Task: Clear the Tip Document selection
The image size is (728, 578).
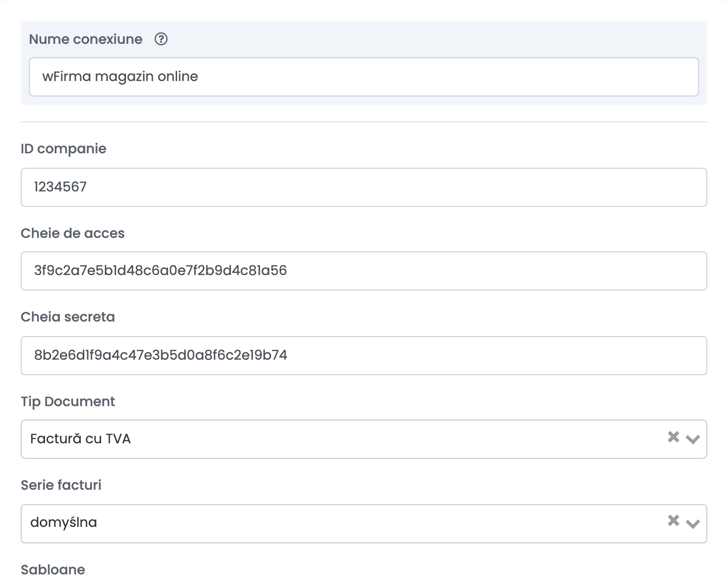Action: pyautogui.click(x=673, y=437)
